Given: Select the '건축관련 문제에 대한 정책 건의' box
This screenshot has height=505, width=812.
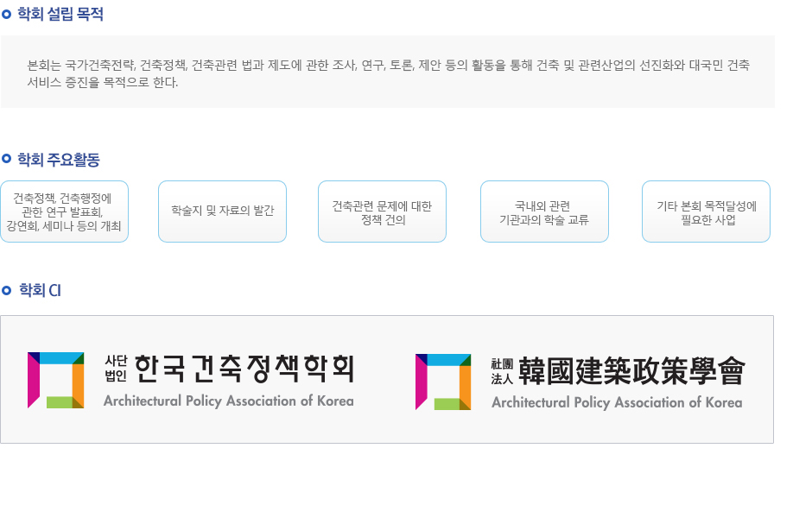Looking at the screenshot, I should pyautogui.click(x=382, y=211).
